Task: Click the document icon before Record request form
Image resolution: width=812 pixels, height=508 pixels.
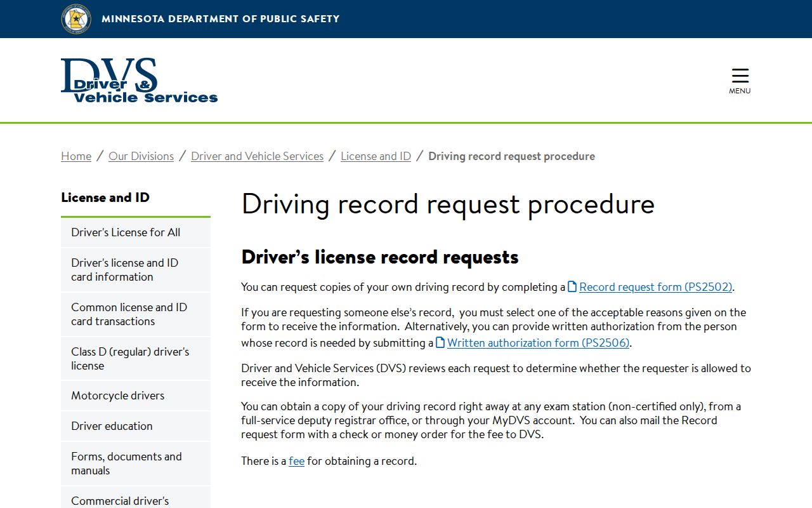Action: coord(572,286)
